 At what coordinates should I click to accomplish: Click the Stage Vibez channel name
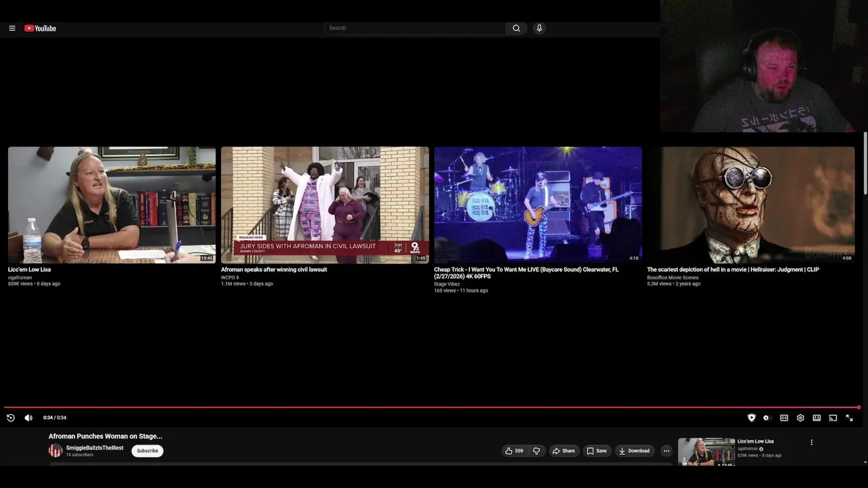pos(447,285)
